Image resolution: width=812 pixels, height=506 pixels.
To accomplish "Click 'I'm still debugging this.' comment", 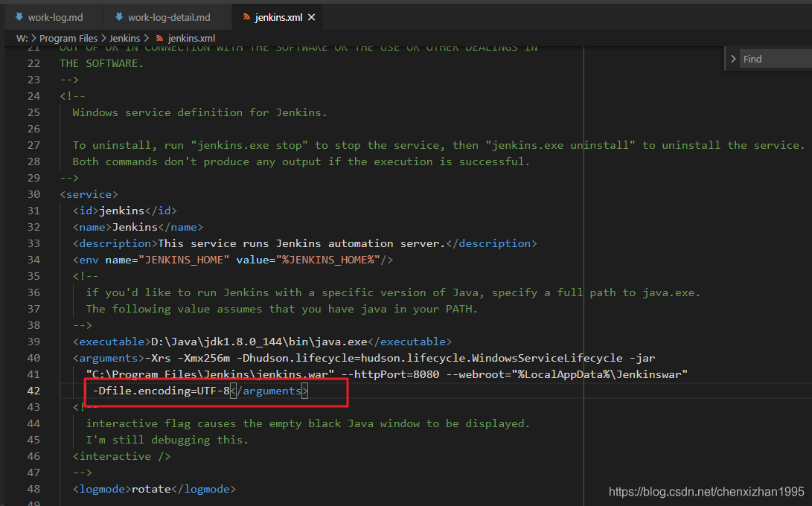I will tap(167, 440).
